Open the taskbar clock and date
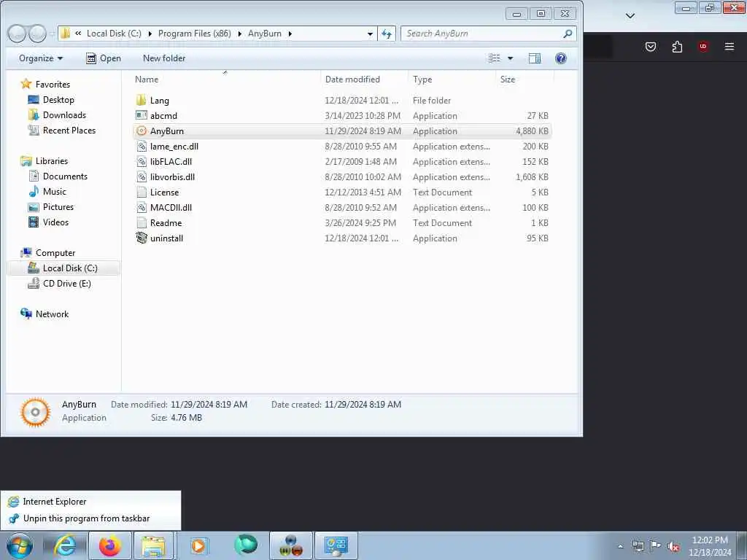This screenshot has height=560, width=747. click(x=710, y=546)
